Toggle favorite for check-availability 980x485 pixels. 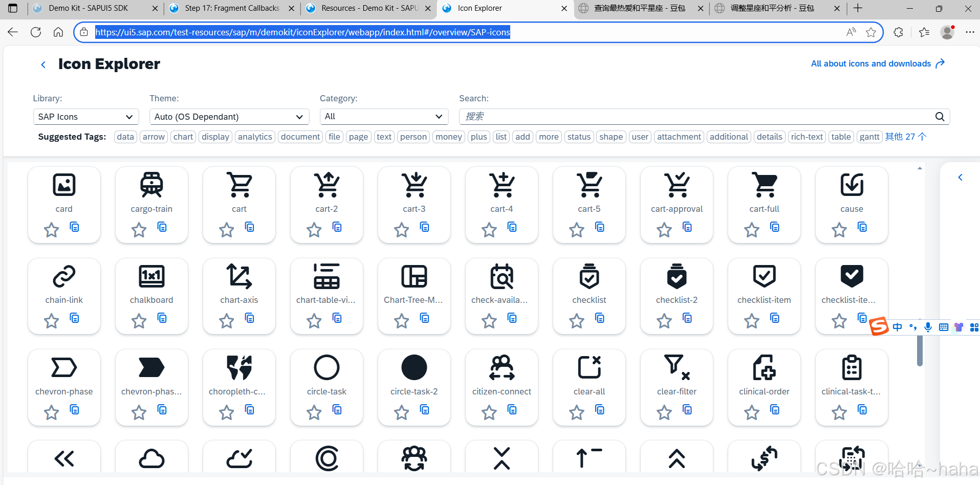pos(489,321)
